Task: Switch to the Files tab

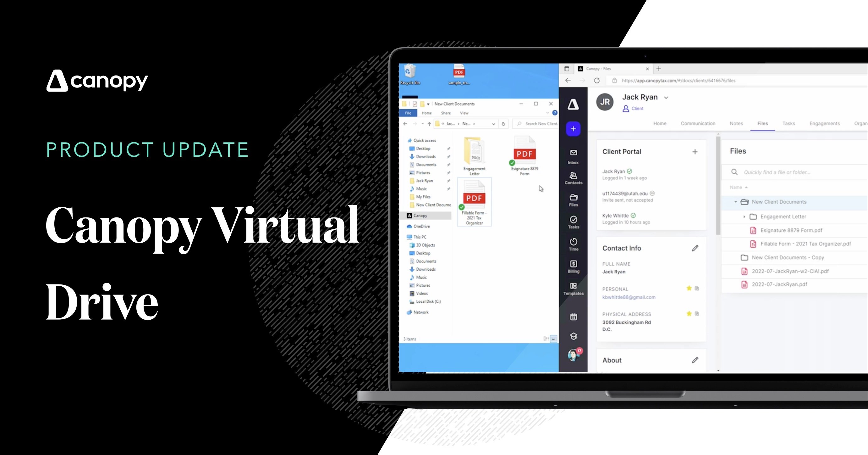Action: (762, 124)
